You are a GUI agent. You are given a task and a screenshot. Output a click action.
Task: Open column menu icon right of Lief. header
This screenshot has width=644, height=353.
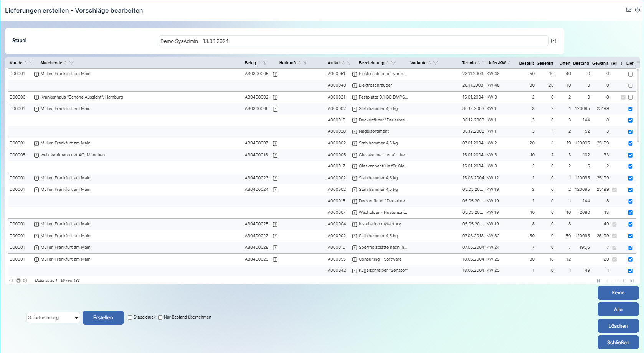click(638, 63)
